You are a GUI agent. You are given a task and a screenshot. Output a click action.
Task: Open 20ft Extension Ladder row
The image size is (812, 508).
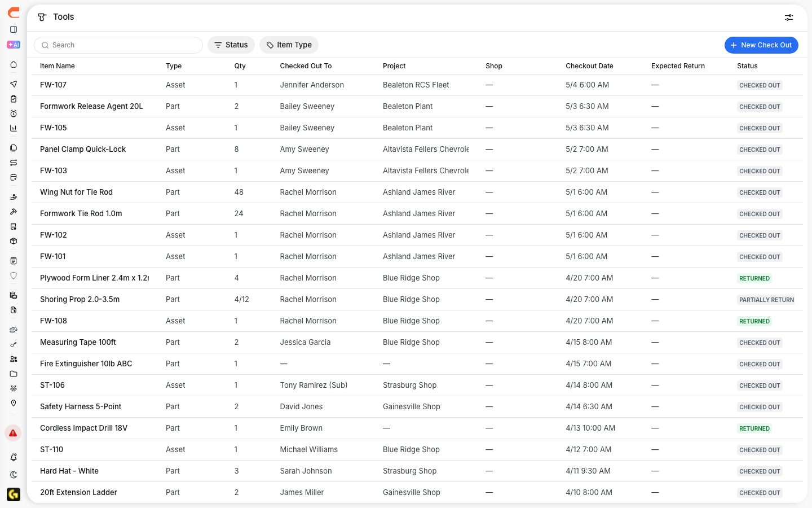[417, 492]
